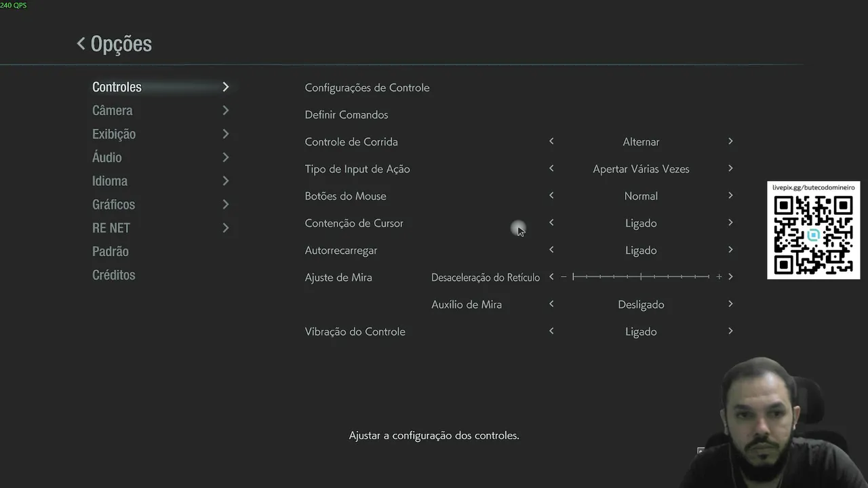
Task: Click the right arrow for Tipo de Input de Ação
Action: click(730, 169)
